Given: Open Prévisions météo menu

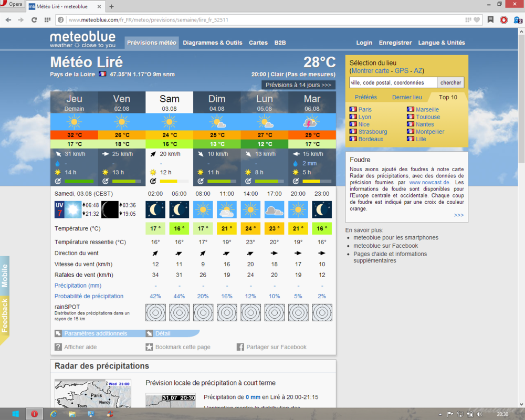Looking at the screenshot, I should (152, 43).
